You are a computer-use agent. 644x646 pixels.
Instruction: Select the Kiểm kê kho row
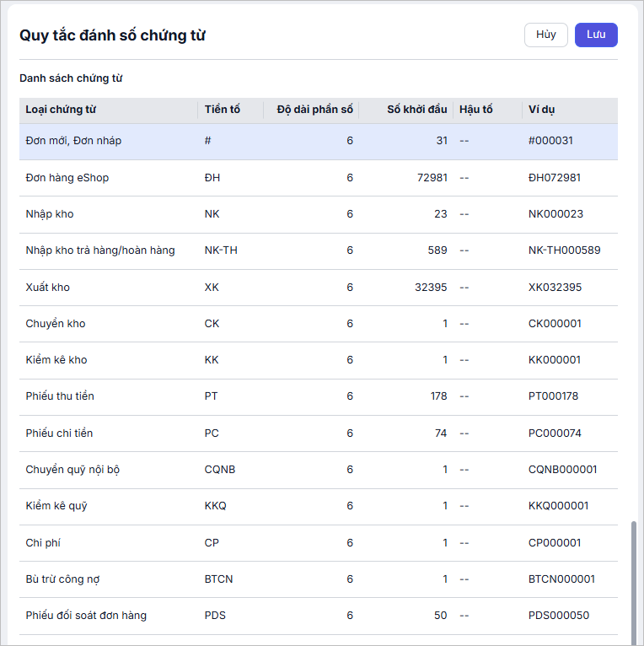56,360
